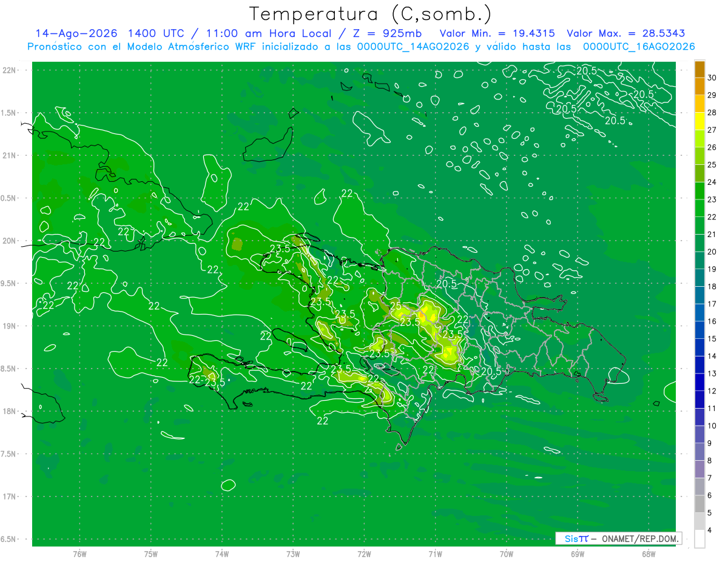Click the '71W' longitude axis label
Viewport: 728px width, 562px height.
[x=435, y=554]
